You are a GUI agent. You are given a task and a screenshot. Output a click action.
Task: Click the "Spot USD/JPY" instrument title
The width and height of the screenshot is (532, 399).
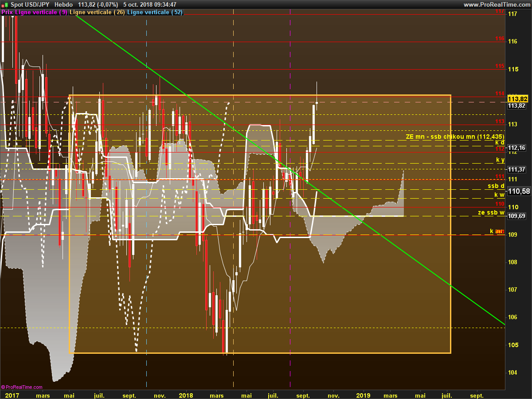(30, 4)
